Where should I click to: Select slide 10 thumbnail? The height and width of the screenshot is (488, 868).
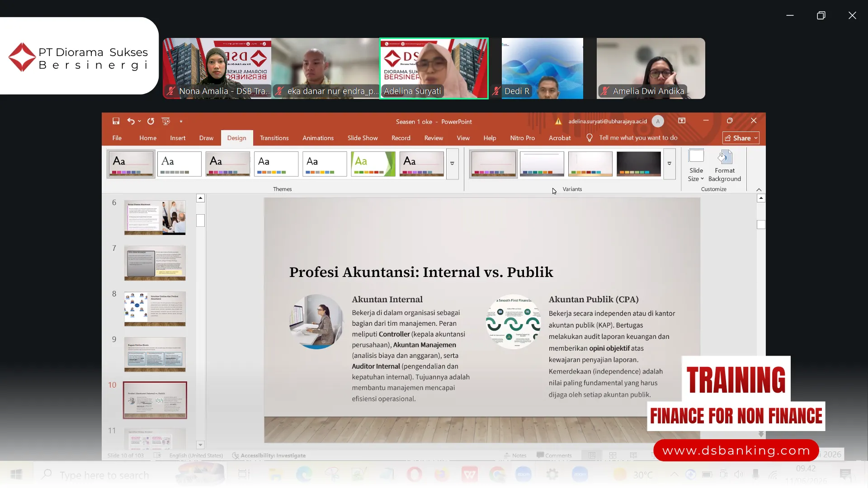(x=155, y=400)
